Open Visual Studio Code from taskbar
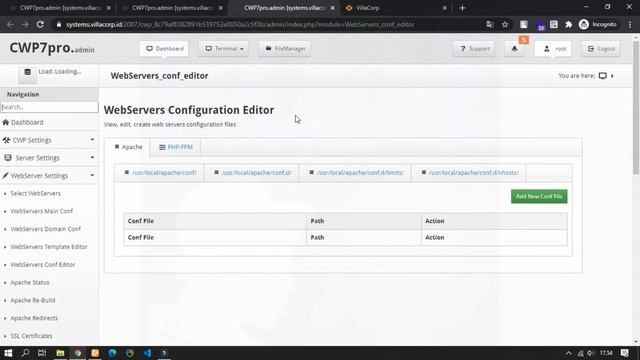 tap(147, 353)
